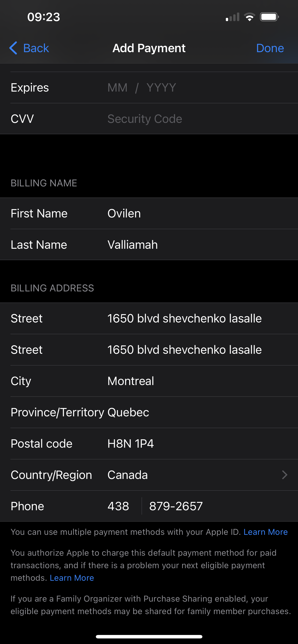The width and height of the screenshot is (298, 644).
Task: Select the Expires MM / YYYY field
Action: click(149, 87)
